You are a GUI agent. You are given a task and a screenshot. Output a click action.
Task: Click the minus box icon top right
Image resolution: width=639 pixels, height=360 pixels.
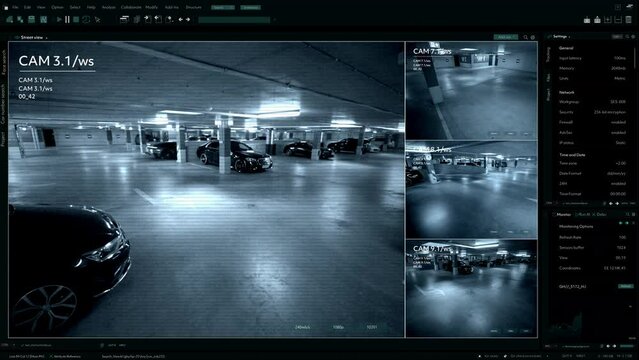618,20
